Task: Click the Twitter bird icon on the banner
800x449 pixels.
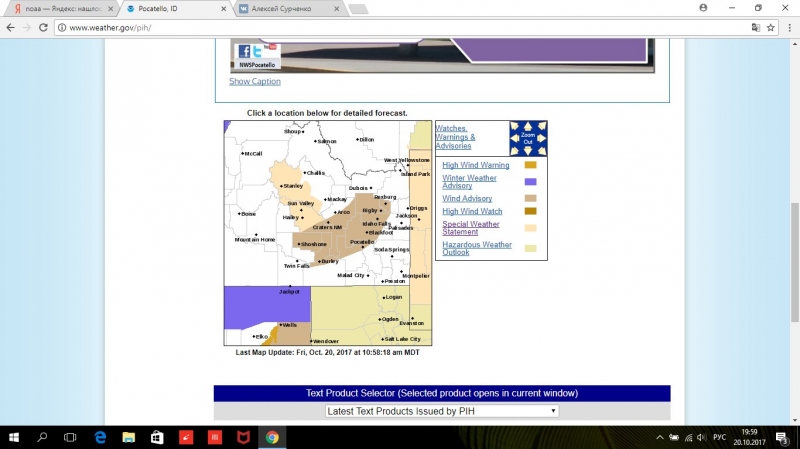Action: 257,52
